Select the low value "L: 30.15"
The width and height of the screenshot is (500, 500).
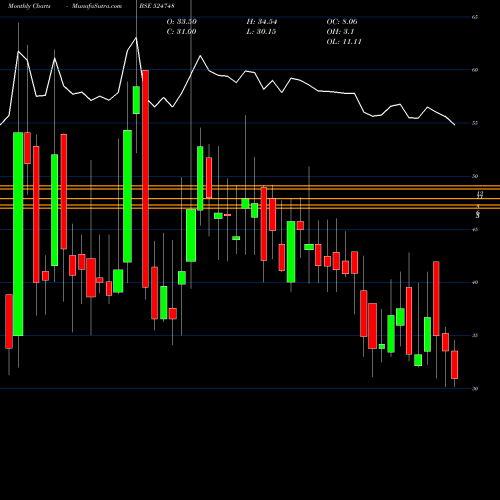pyautogui.click(x=261, y=32)
